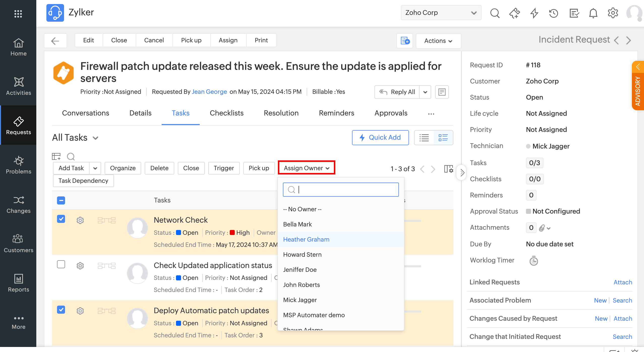
Task: Open gear settings for Network Check task
Action: (80, 220)
